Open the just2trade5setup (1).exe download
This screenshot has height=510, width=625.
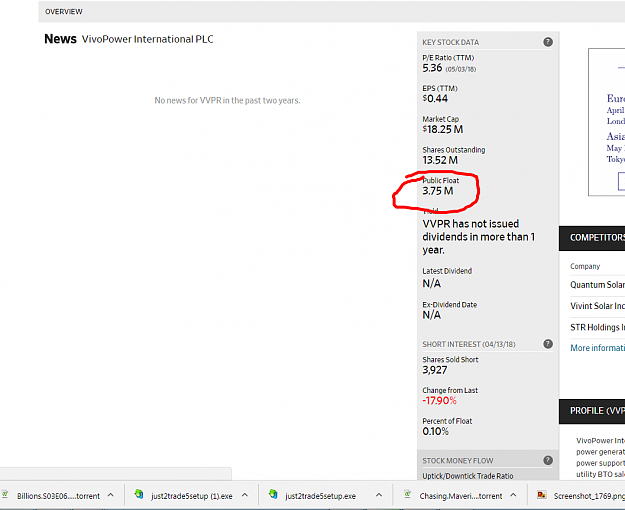click(192, 496)
